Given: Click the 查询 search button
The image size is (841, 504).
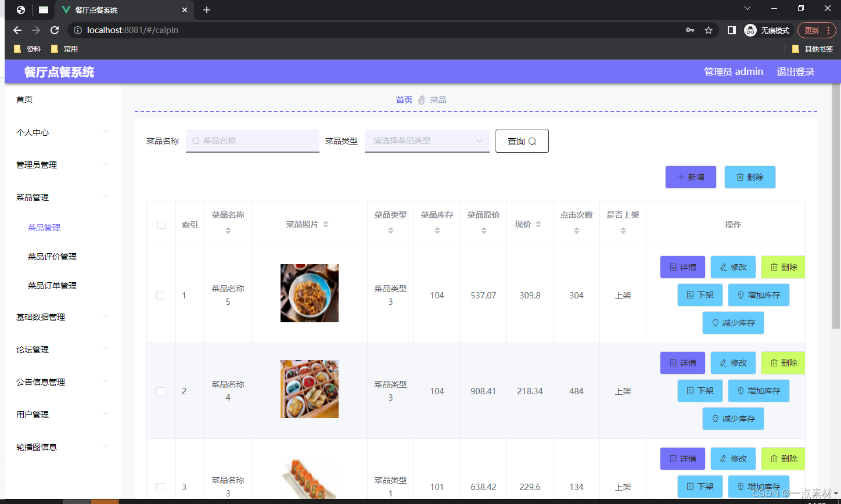Looking at the screenshot, I should tap(521, 141).
